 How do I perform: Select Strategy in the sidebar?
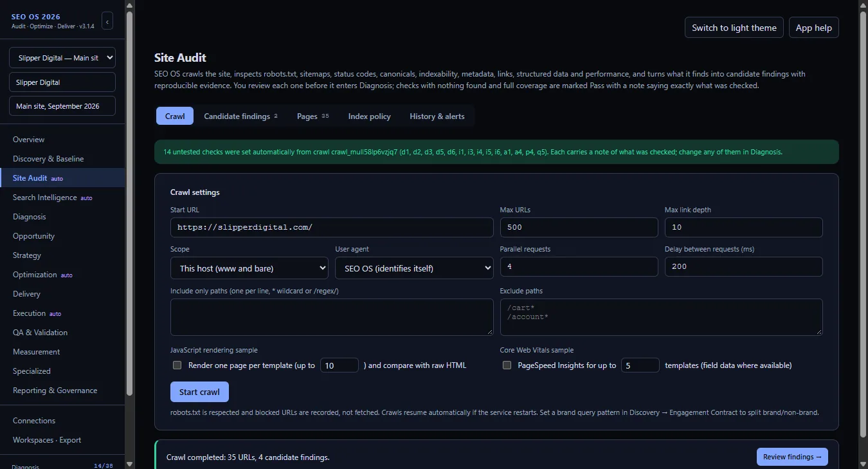tap(62, 255)
